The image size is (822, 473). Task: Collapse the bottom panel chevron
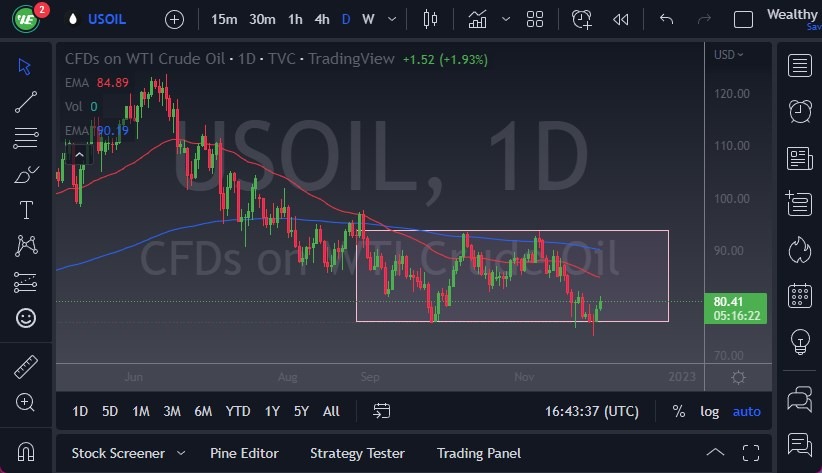coord(714,453)
